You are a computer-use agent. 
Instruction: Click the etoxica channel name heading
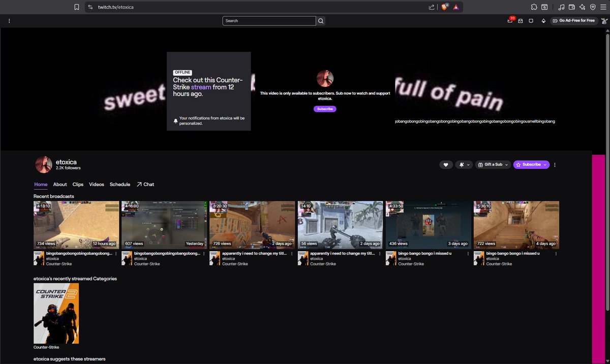coord(66,162)
